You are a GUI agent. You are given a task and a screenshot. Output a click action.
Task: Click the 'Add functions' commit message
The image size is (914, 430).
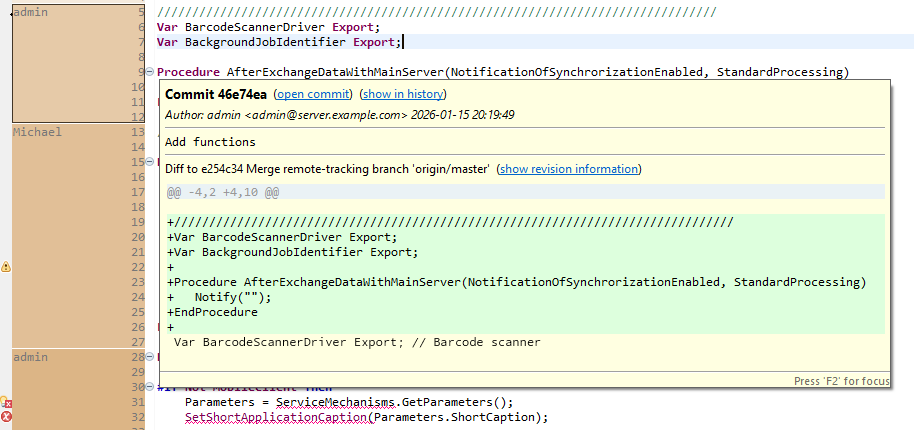tap(210, 142)
